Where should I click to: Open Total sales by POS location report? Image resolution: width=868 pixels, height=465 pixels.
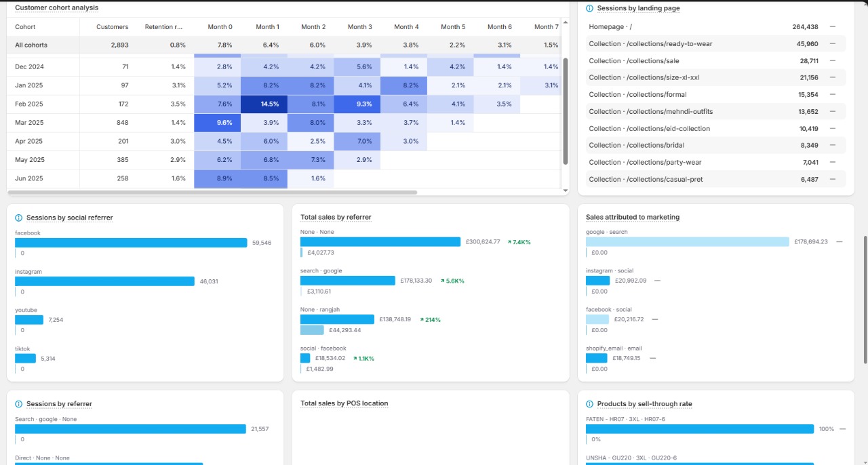344,404
